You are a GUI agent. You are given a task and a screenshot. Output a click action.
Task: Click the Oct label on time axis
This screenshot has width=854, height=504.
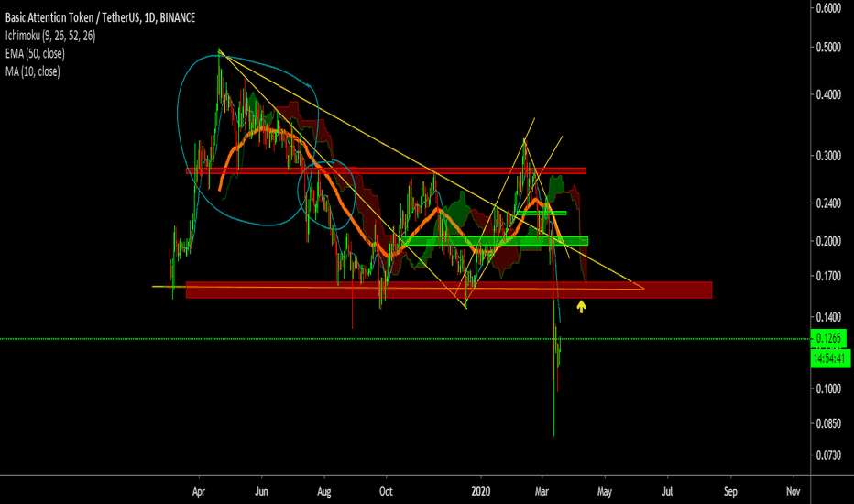coord(386,491)
